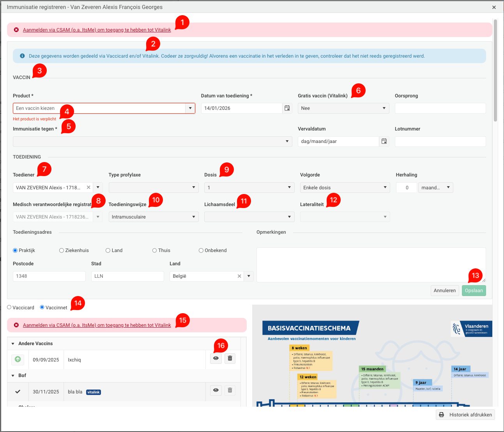Clear the Toediener field selection
504x432 pixels.
pyautogui.click(x=88, y=188)
